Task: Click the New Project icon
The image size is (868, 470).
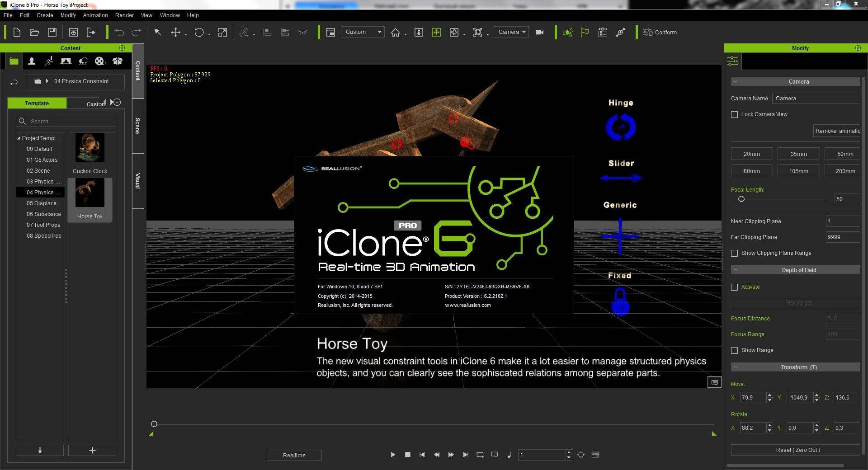Action: pyautogui.click(x=17, y=32)
